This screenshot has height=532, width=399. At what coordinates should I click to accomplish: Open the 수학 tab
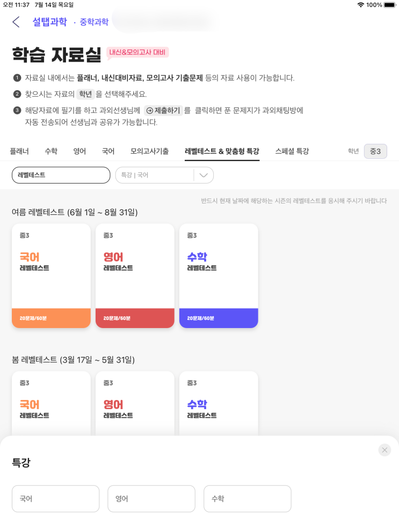[x=51, y=151]
